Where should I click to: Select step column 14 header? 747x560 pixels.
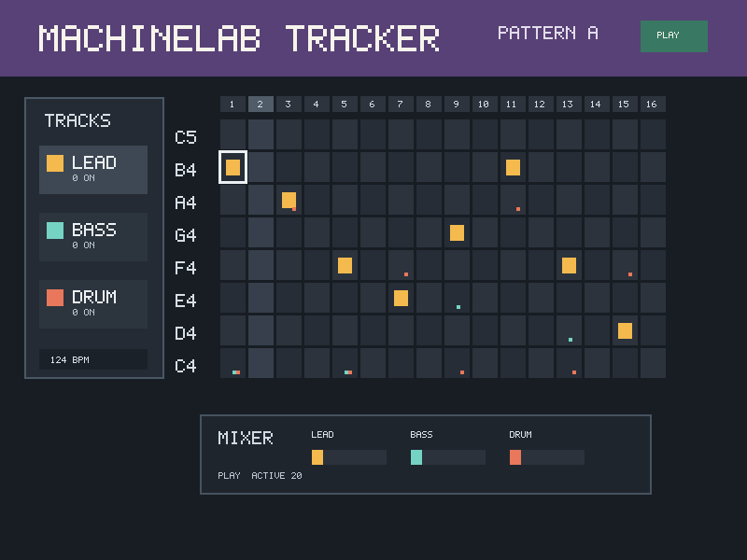tap(597, 104)
